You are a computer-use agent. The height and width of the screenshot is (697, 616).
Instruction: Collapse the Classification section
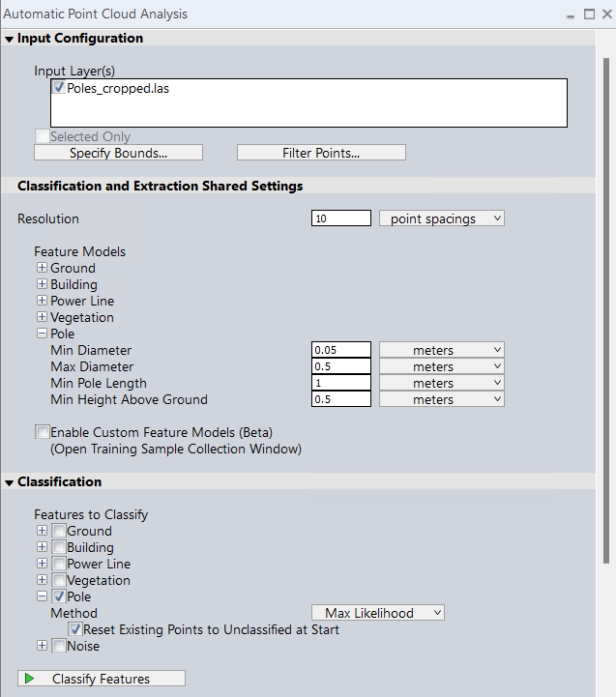(9, 482)
